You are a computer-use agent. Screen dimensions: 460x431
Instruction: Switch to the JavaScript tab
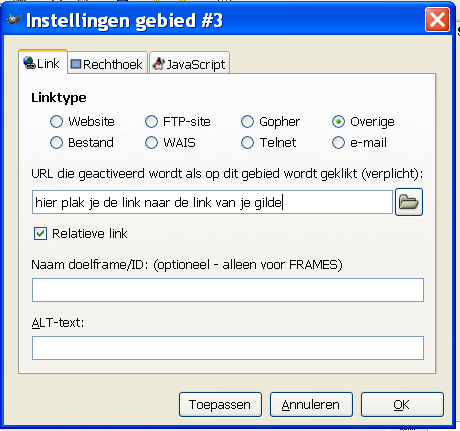click(x=189, y=63)
